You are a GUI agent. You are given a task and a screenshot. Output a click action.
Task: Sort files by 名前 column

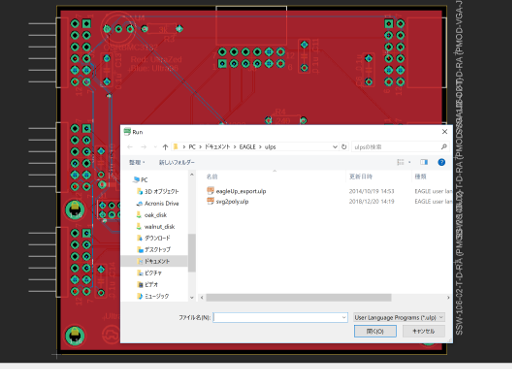(212, 176)
